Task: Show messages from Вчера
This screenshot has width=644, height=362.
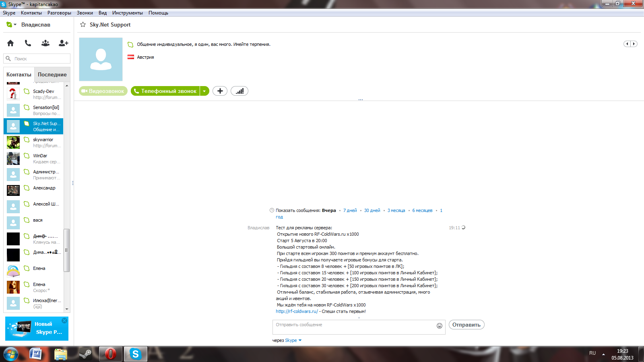Action: tap(329, 210)
